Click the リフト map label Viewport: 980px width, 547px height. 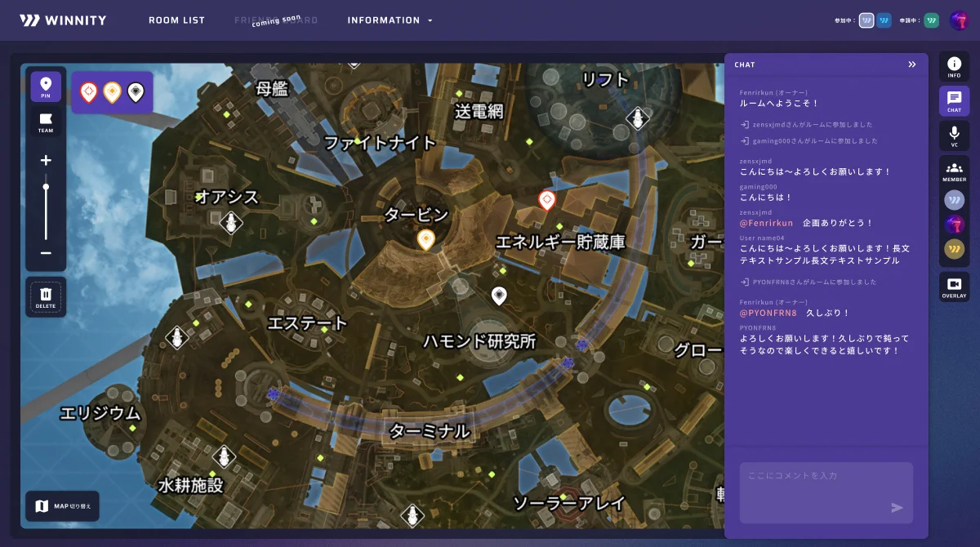(x=605, y=79)
